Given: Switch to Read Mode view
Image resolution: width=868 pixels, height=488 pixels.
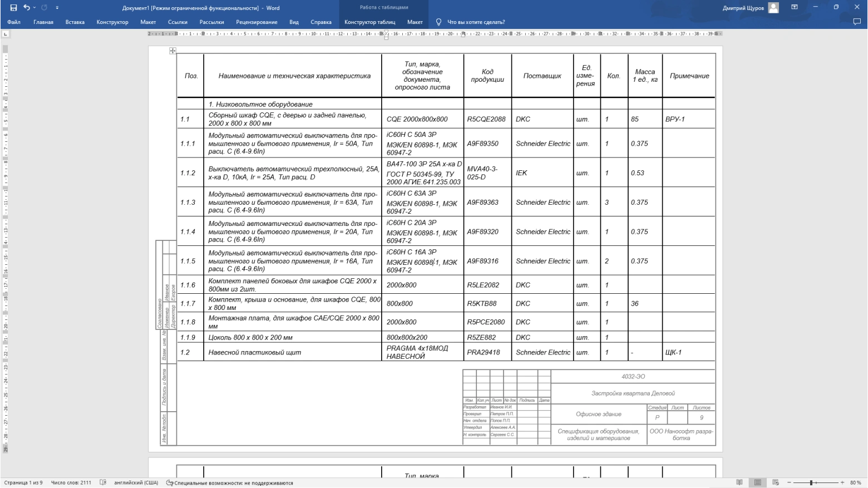Looking at the screenshot, I should 739,482.
